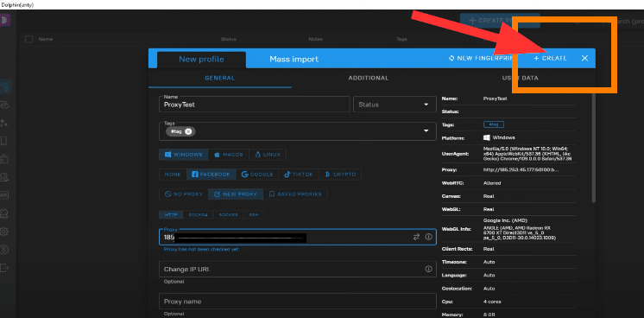Open the General tab

point(220,78)
